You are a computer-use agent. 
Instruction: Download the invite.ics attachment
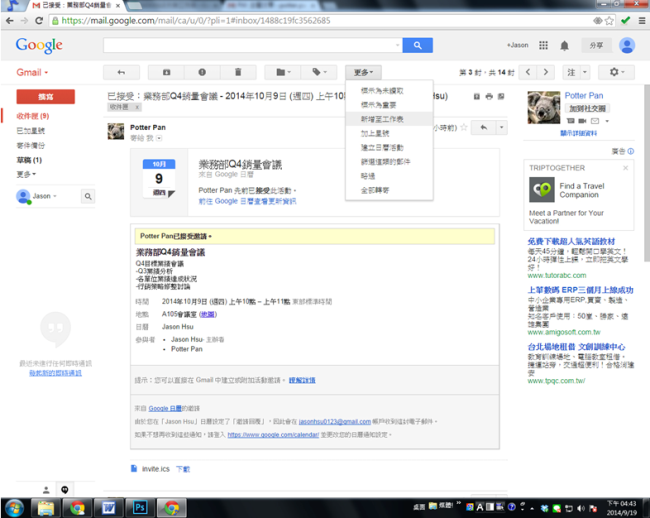tap(183, 469)
